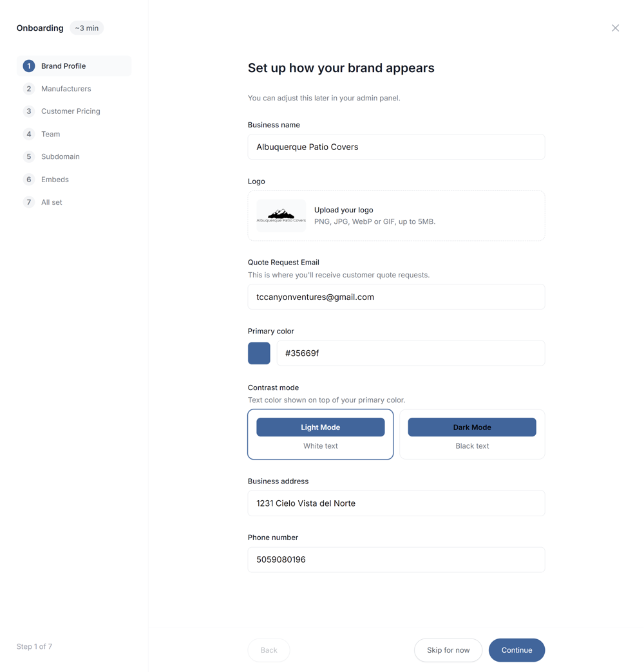This screenshot has height=672, width=644.
Task: Click the Phone number input field
Action: [396, 560]
